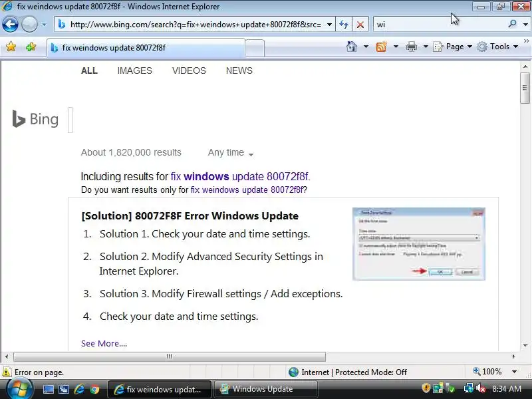
Task: Open the search provider options dropdown
Action: click(525, 25)
